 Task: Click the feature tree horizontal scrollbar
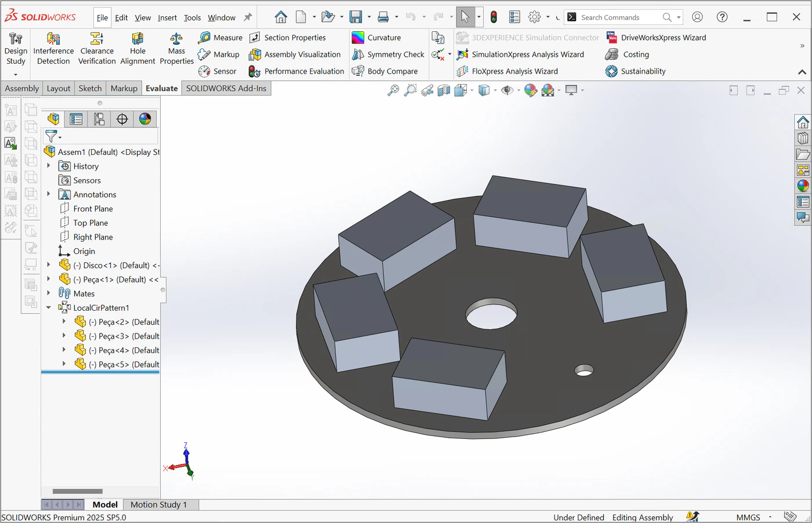77,491
